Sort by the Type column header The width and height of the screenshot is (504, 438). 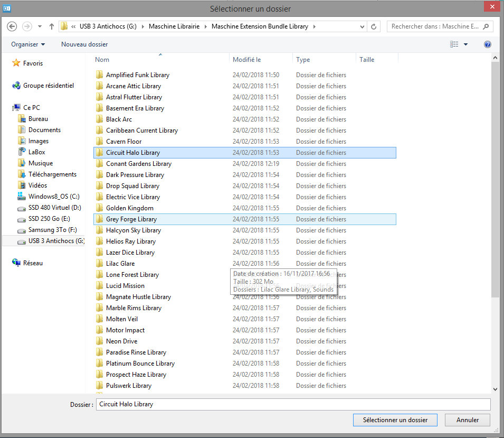303,60
